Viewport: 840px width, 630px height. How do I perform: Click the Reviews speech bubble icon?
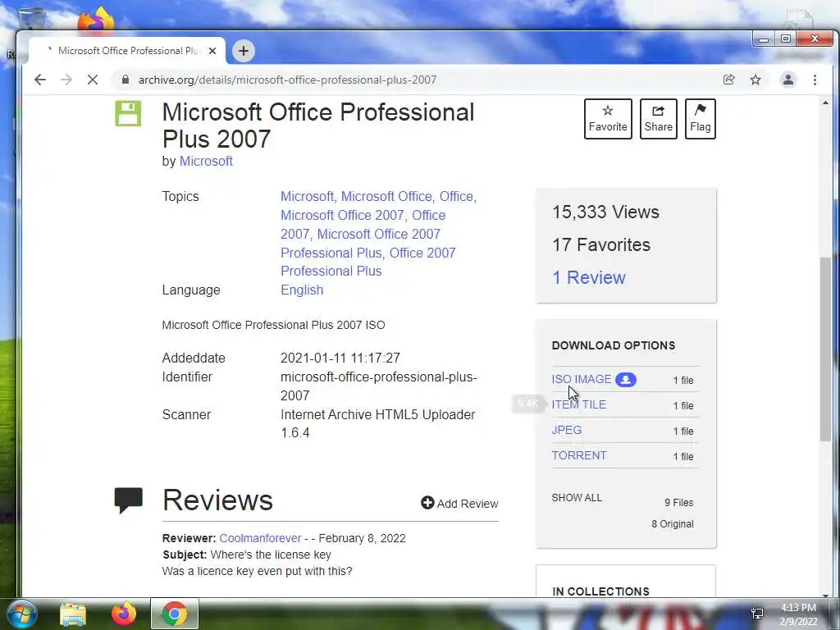pos(129,500)
